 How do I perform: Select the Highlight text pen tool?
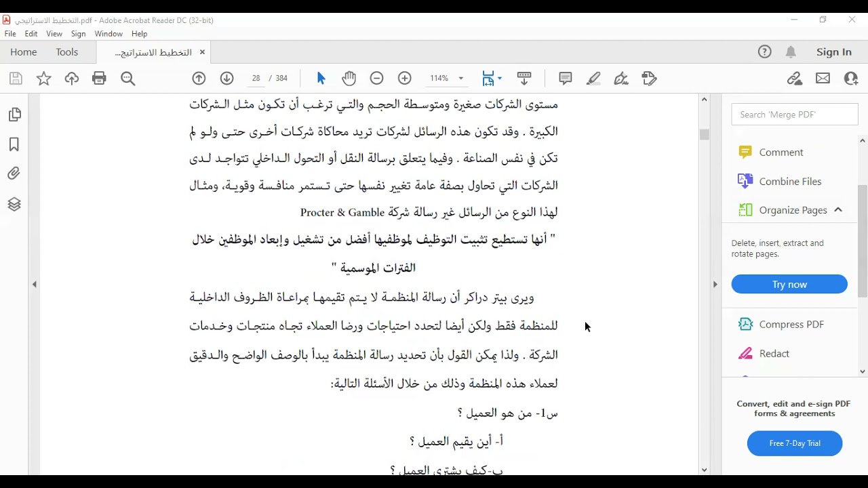[x=593, y=79]
